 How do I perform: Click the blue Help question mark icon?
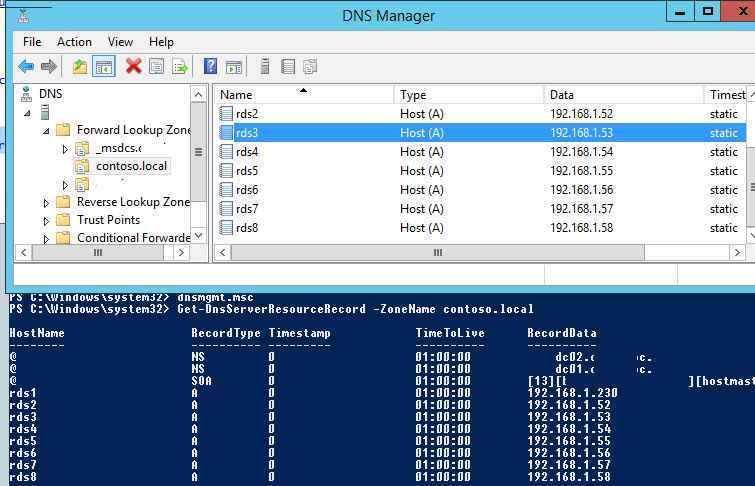[210, 66]
